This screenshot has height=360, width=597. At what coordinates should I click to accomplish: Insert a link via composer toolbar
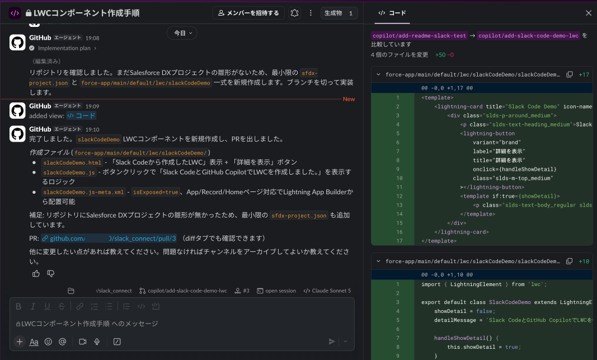(x=80, y=306)
